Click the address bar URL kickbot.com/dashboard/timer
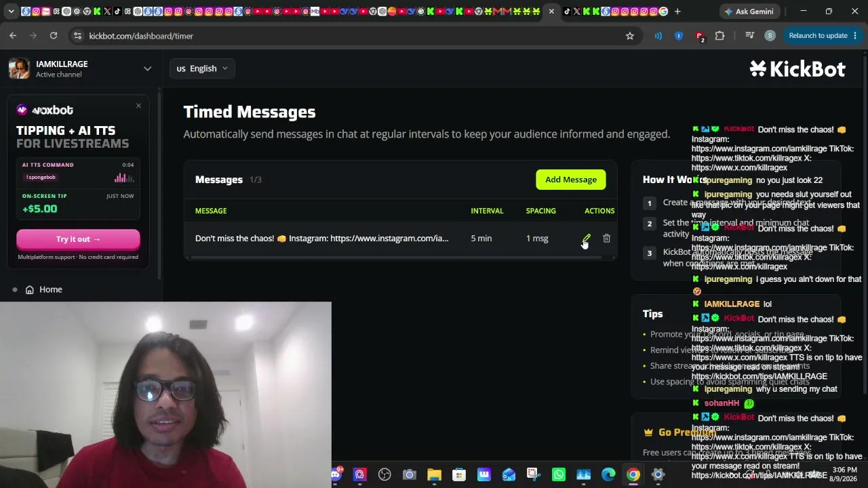Screen dimensions: 868x488 [x=141, y=36]
